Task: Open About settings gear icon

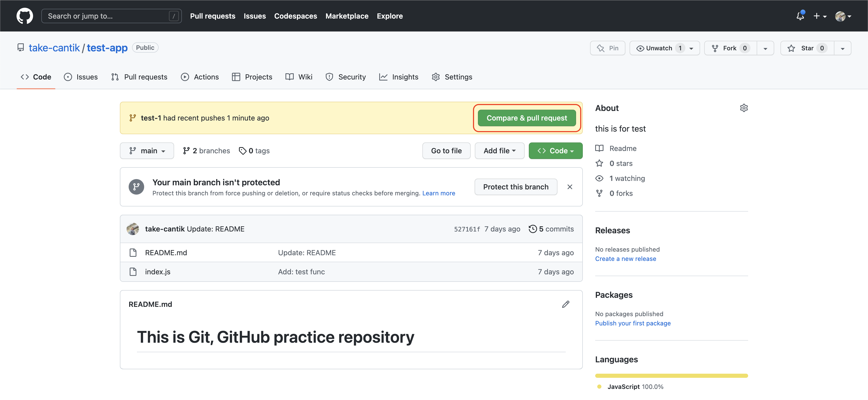Action: pos(744,108)
